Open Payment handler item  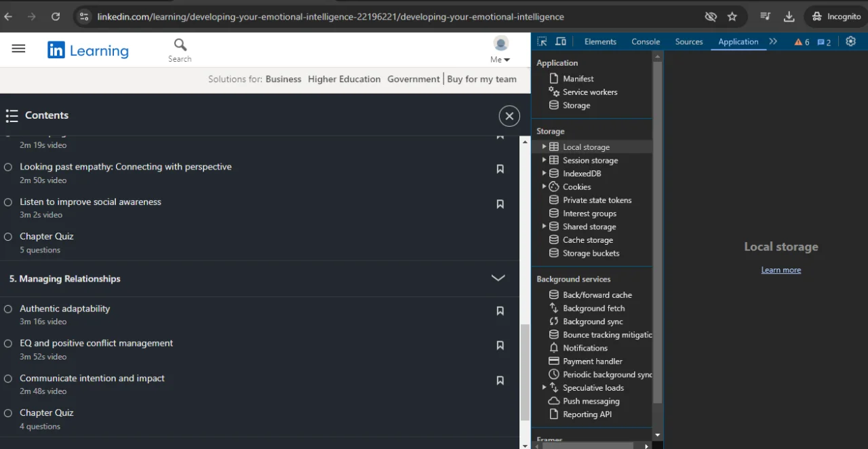[592, 362]
